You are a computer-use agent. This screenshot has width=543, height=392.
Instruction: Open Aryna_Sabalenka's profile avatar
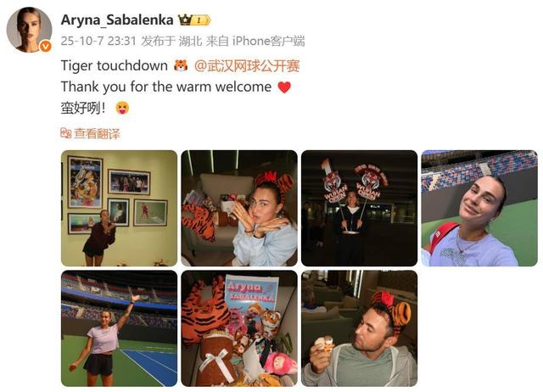coord(29,30)
